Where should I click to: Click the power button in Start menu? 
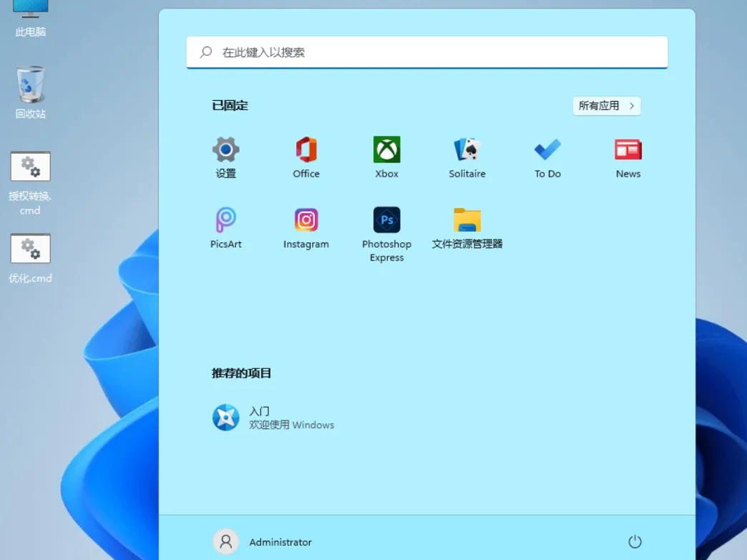pos(635,541)
